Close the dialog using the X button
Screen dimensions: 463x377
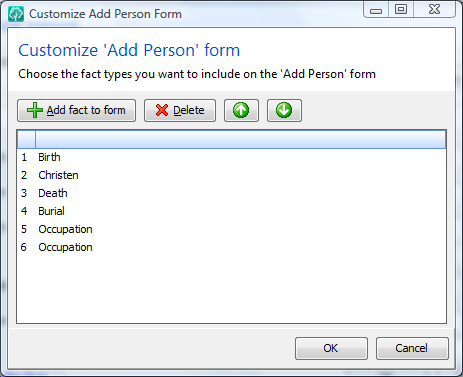point(434,10)
